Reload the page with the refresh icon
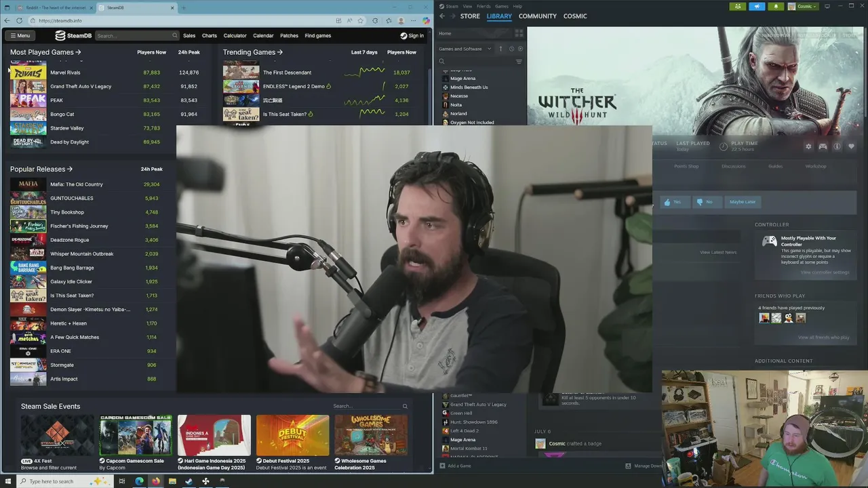 pyautogui.click(x=19, y=20)
